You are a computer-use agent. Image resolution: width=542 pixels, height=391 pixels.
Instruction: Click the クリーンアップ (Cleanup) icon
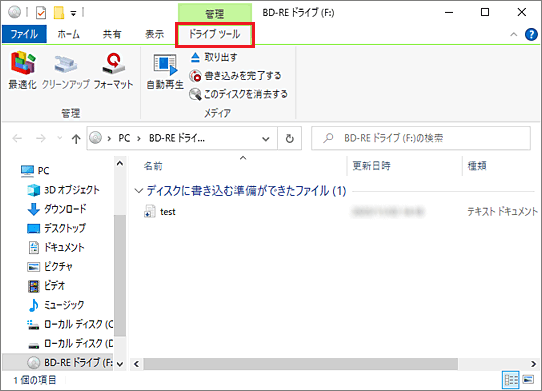tap(66, 71)
